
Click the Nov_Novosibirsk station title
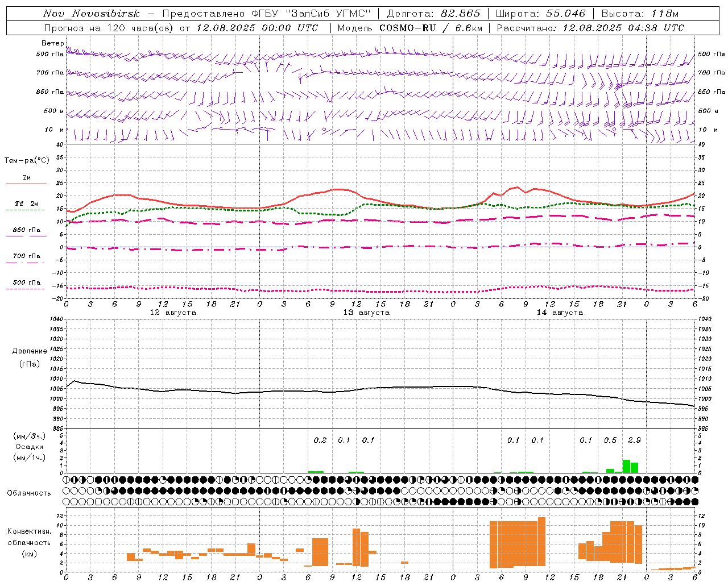point(92,14)
